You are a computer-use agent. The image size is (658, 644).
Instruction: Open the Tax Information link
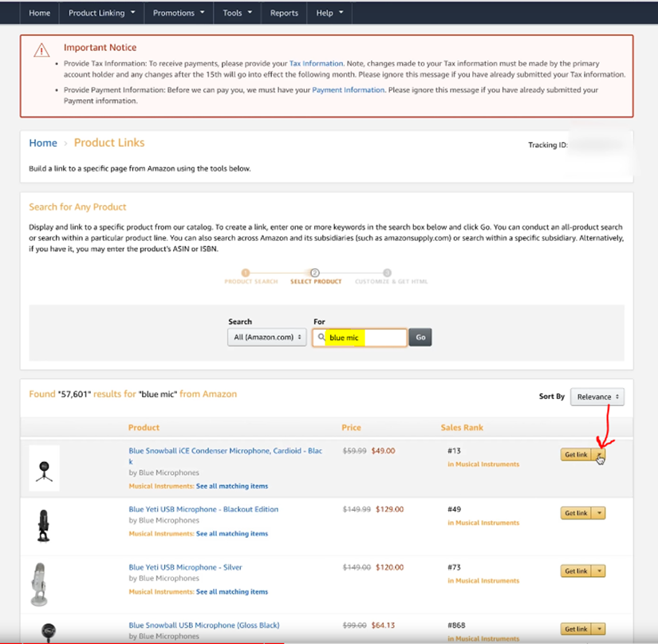point(316,63)
